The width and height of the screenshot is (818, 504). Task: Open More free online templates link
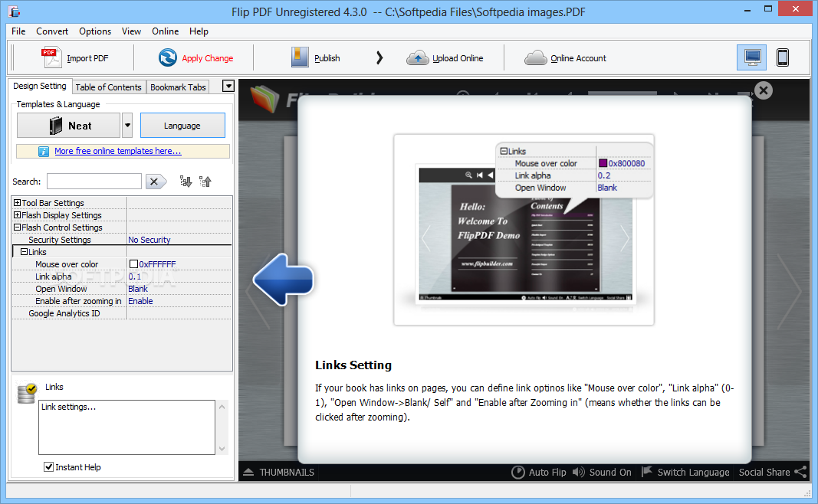pos(118,151)
